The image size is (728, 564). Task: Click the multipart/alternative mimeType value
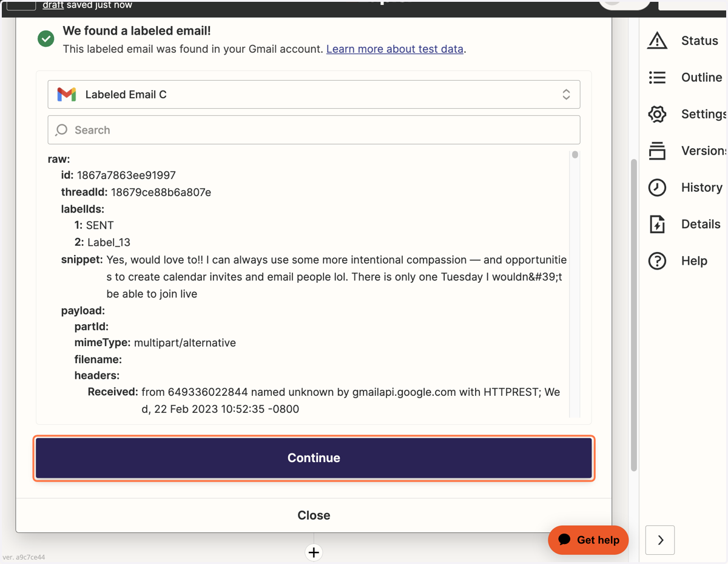pos(185,343)
